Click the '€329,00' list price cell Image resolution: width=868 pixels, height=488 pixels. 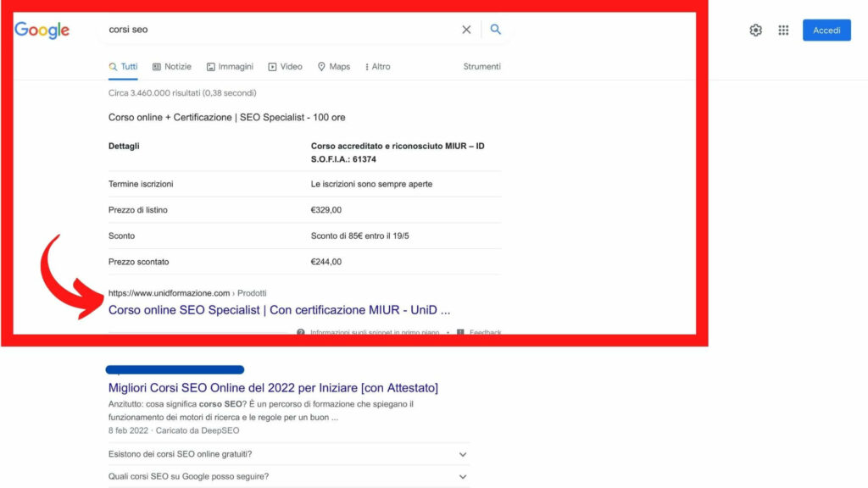coord(326,210)
